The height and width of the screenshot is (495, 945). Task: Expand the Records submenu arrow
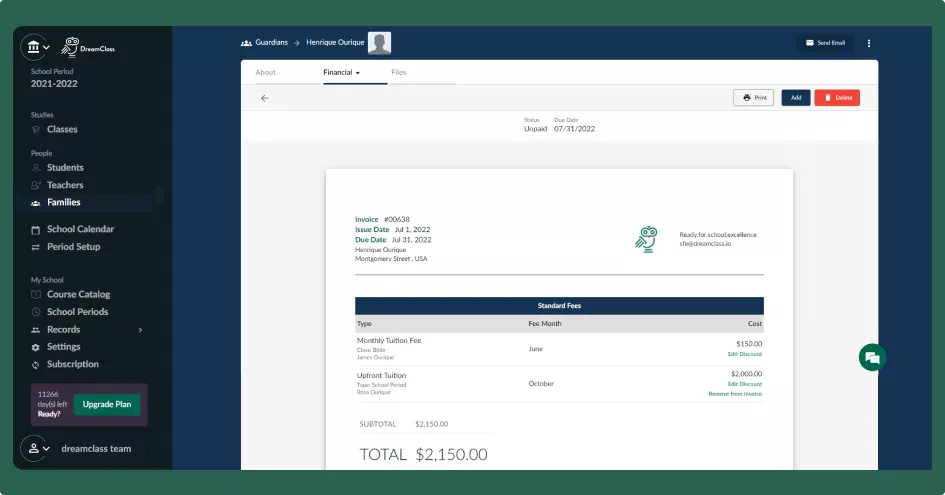[140, 330]
